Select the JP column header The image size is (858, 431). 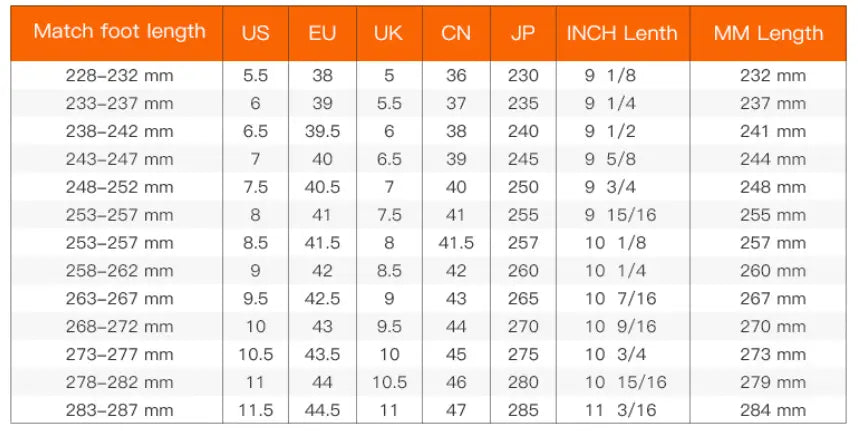click(523, 33)
